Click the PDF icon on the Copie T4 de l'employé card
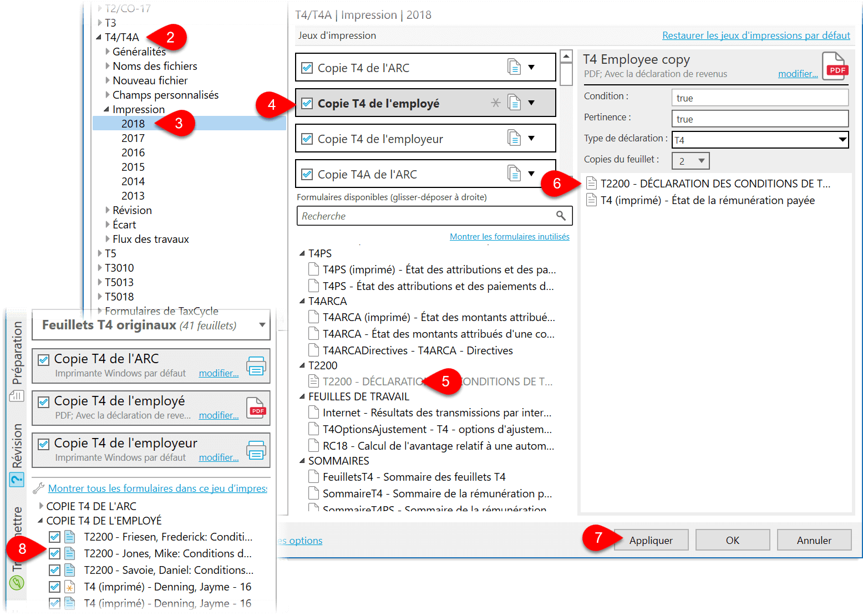 256,408
